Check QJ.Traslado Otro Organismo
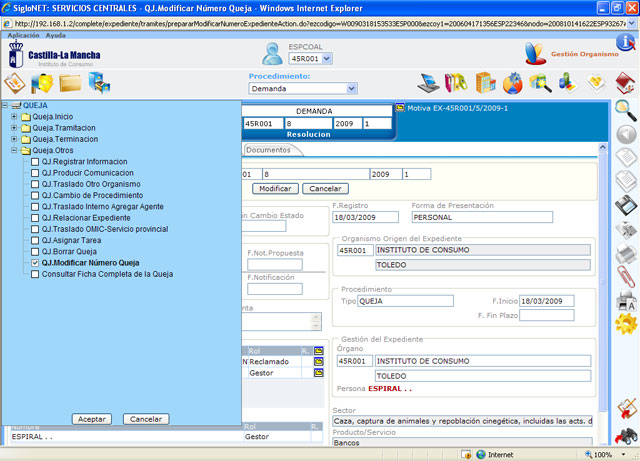The width and height of the screenshot is (640, 461). tap(35, 184)
